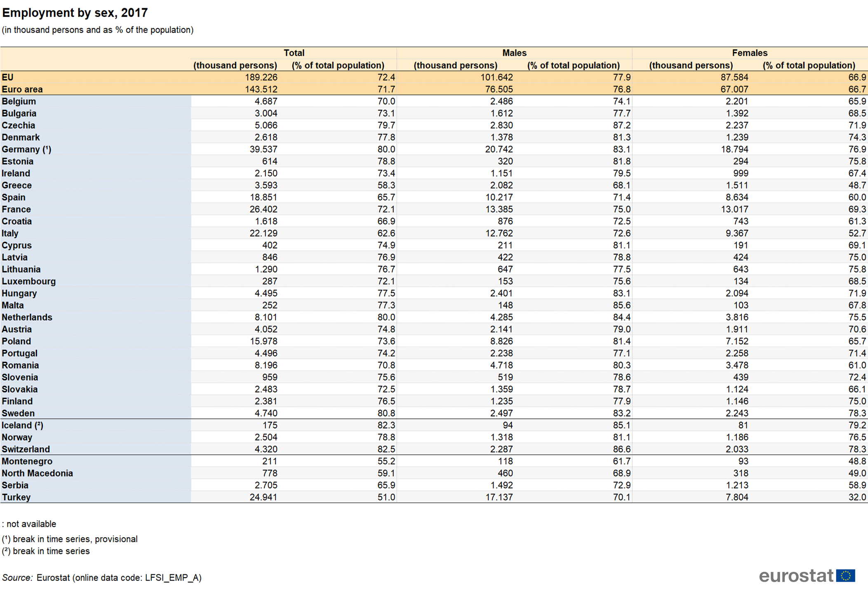Click the 'Males' column header
This screenshot has height=595, width=868.
(514, 53)
